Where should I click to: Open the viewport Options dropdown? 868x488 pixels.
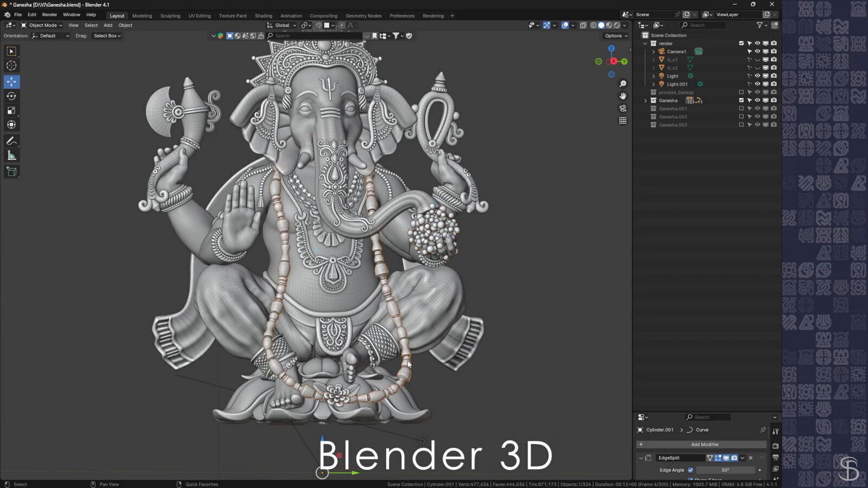pyautogui.click(x=616, y=36)
